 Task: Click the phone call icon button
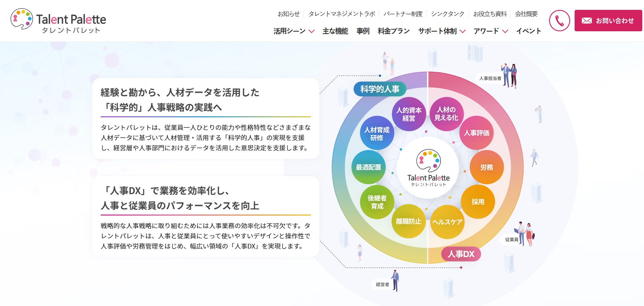point(559,21)
